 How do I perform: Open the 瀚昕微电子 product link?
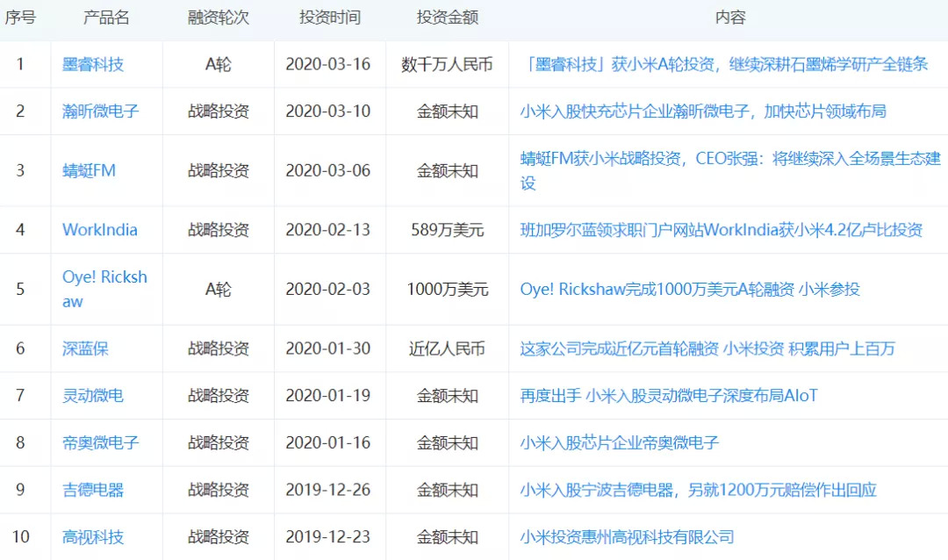[x=100, y=111]
